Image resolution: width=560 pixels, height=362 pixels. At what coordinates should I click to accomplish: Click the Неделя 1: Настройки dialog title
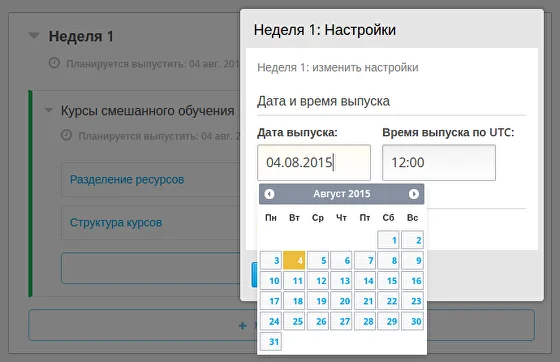coord(325,30)
